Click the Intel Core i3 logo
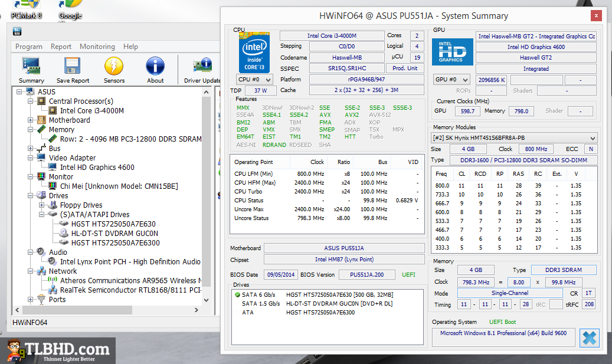Viewport: 612px width, 364px height. click(254, 52)
